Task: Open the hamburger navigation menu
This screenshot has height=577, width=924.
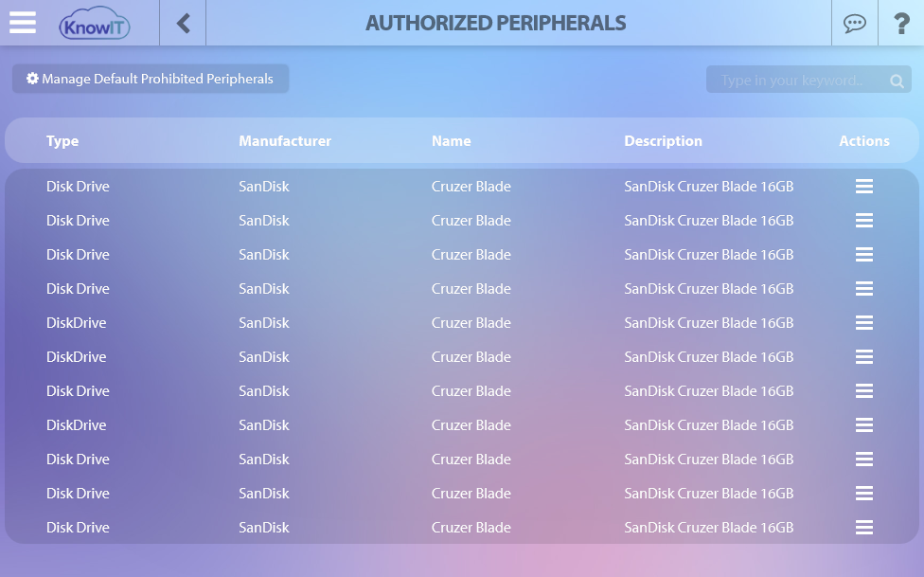Action: coord(23,23)
